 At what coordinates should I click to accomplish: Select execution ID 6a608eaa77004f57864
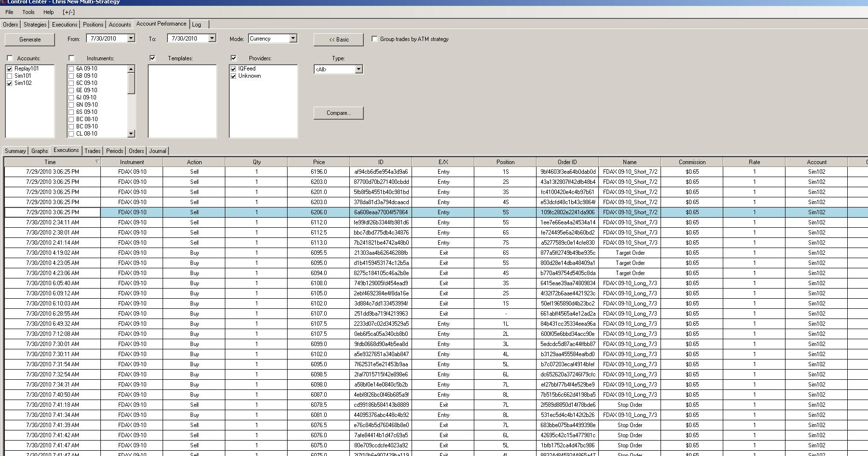pos(381,212)
